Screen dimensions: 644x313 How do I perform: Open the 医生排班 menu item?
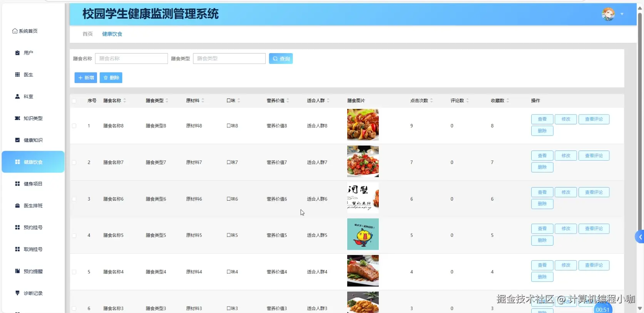(x=33, y=206)
